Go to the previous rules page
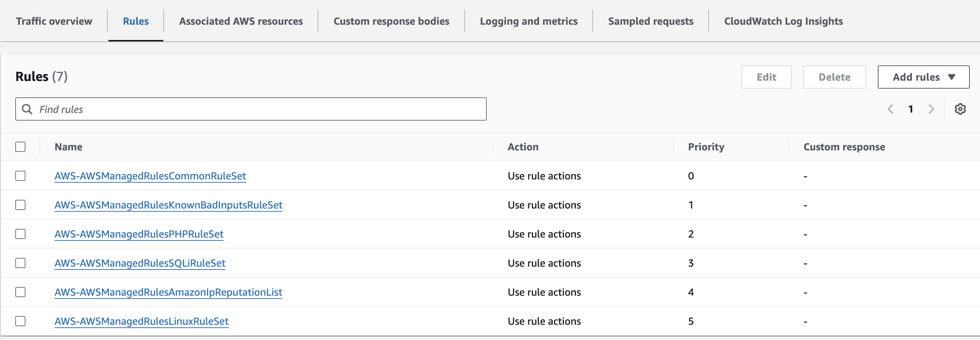Image resolution: width=980 pixels, height=340 pixels. point(890,109)
